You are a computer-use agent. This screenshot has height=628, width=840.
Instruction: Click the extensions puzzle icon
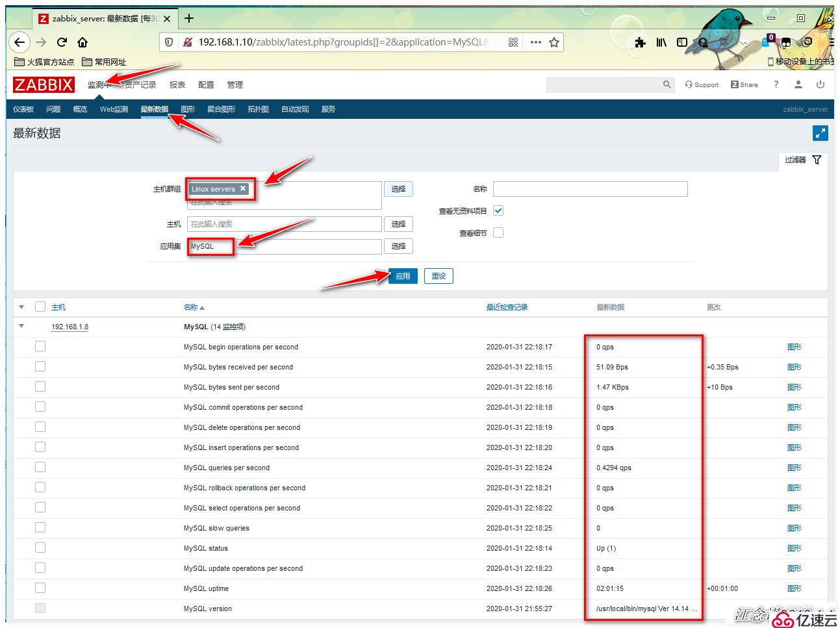[x=640, y=42]
